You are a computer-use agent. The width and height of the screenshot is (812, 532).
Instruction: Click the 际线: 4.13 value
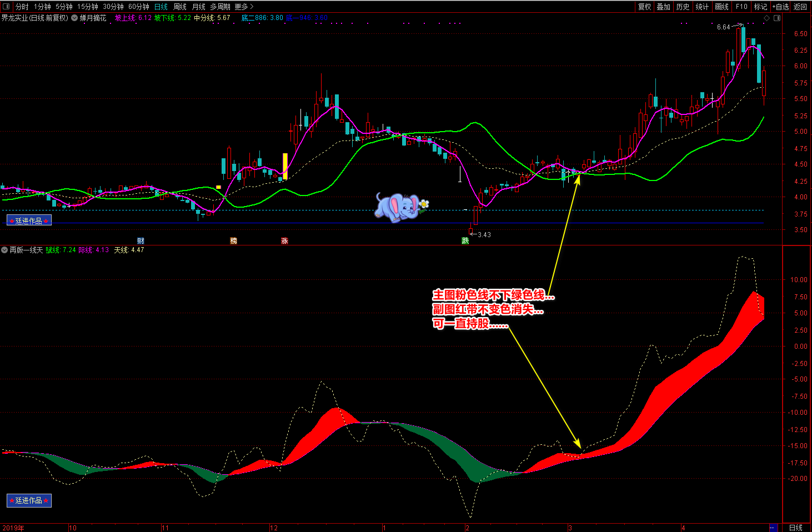[94, 250]
